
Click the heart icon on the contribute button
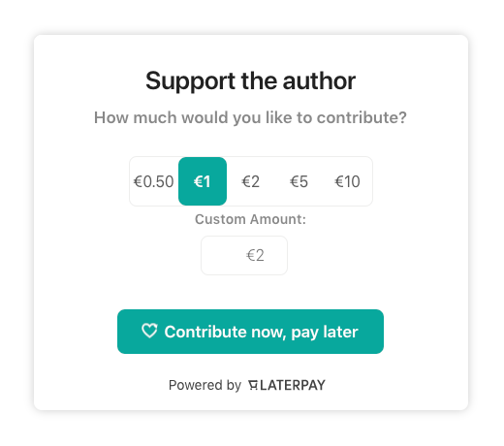point(149,331)
